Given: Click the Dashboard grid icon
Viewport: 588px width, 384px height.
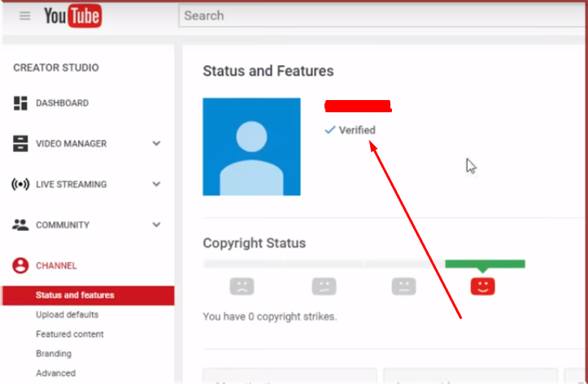Looking at the screenshot, I should coord(21,103).
